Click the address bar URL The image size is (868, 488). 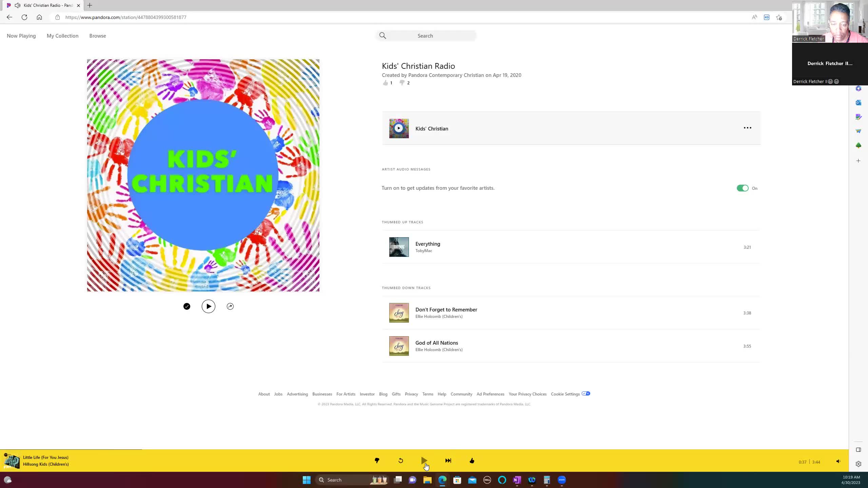[126, 17]
